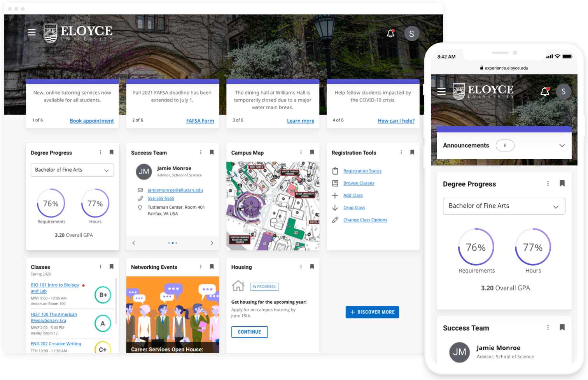Open notifications bell in desktop header
This screenshot has width=588, height=380.
pyautogui.click(x=391, y=33)
